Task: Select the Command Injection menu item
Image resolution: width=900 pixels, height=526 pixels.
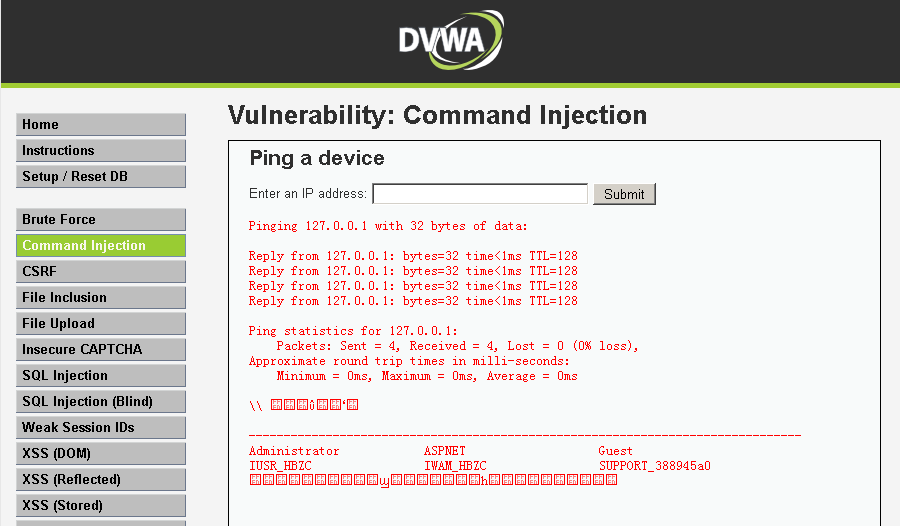Action: (x=100, y=246)
